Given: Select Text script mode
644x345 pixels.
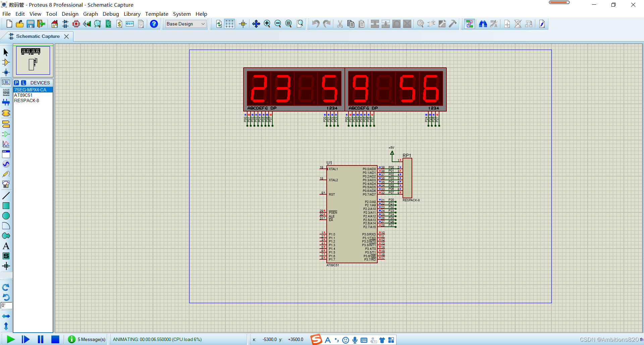Looking at the screenshot, I should (x=6, y=92).
